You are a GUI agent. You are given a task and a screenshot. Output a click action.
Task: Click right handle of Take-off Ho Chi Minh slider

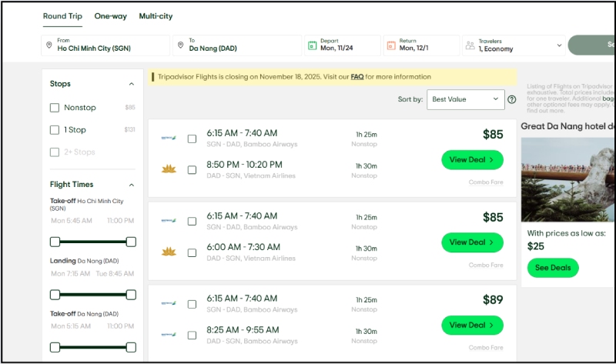point(131,242)
